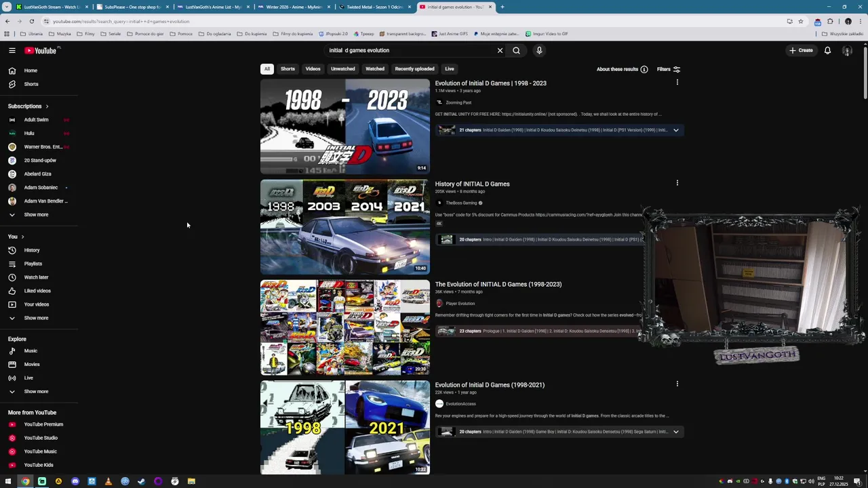Open History in the sidebar
This screenshot has height=488, width=868.
click(32, 250)
